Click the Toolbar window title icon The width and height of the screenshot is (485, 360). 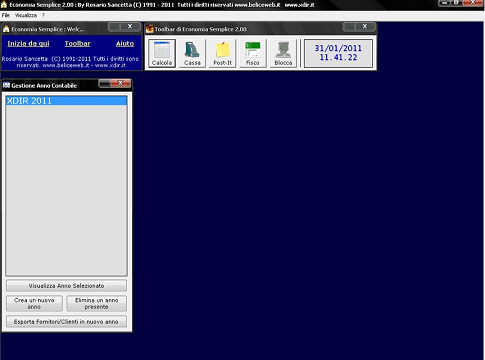pyautogui.click(x=149, y=29)
